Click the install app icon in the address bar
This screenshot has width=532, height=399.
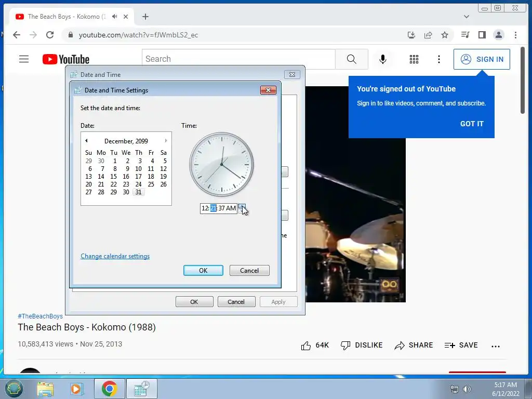411,35
